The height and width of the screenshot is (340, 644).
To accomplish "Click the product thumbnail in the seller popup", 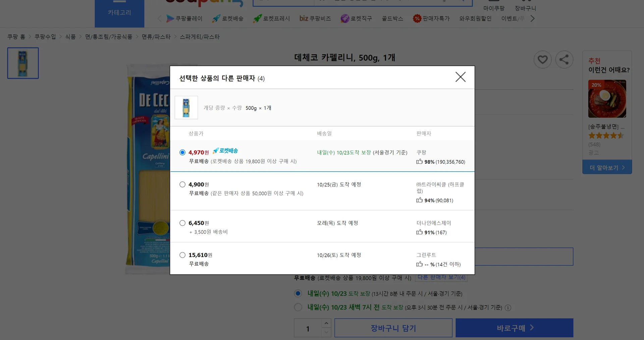I will tap(186, 108).
